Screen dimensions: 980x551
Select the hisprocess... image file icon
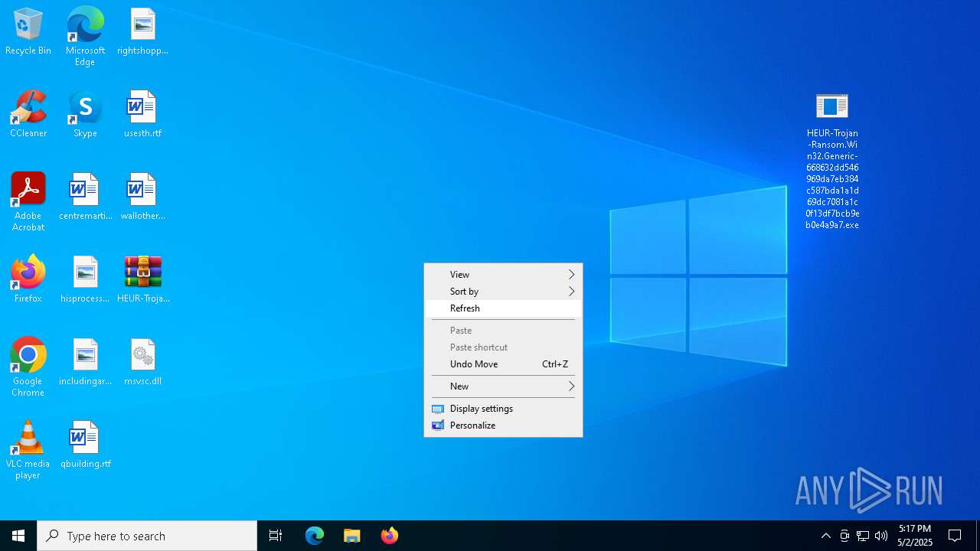point(85,280)
